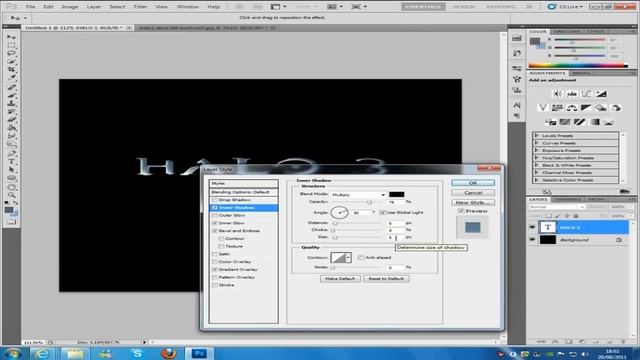Select the Move tool in the toolbox
Image resolution: width=640 pixels, height=360 pixels.
pyautogui.click(x=11, y=37)
